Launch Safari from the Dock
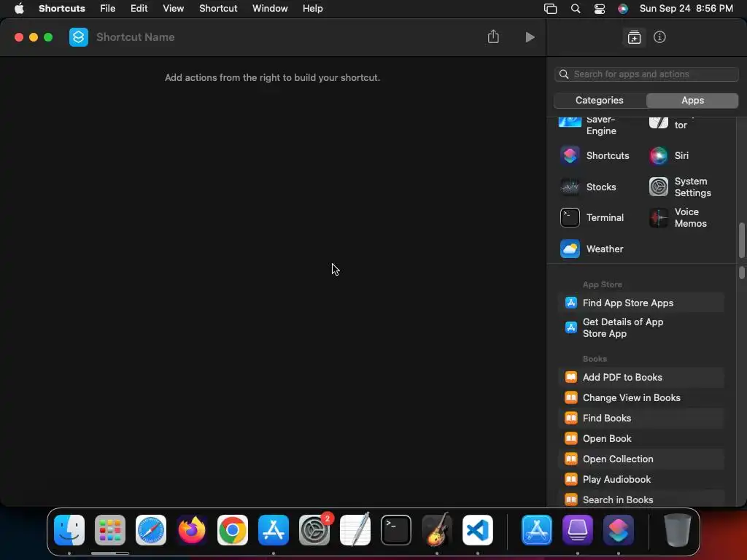747x560 pixels. [151, 530]
